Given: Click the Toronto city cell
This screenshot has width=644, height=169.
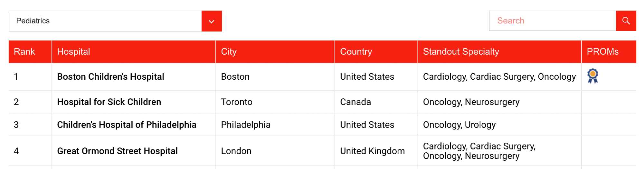Looking at the screenshot, I should (237, 102).
